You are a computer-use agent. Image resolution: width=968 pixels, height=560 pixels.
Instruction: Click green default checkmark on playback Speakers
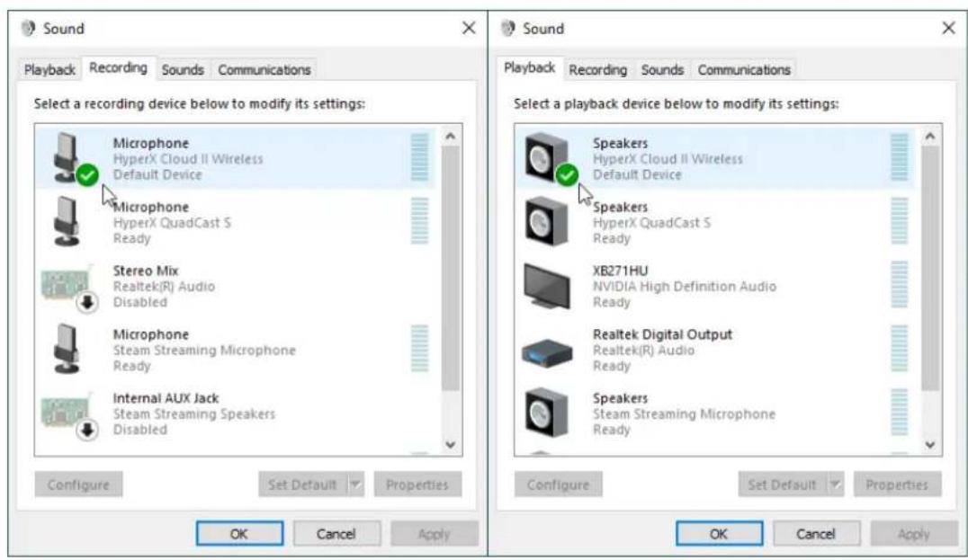coord(568,175)
